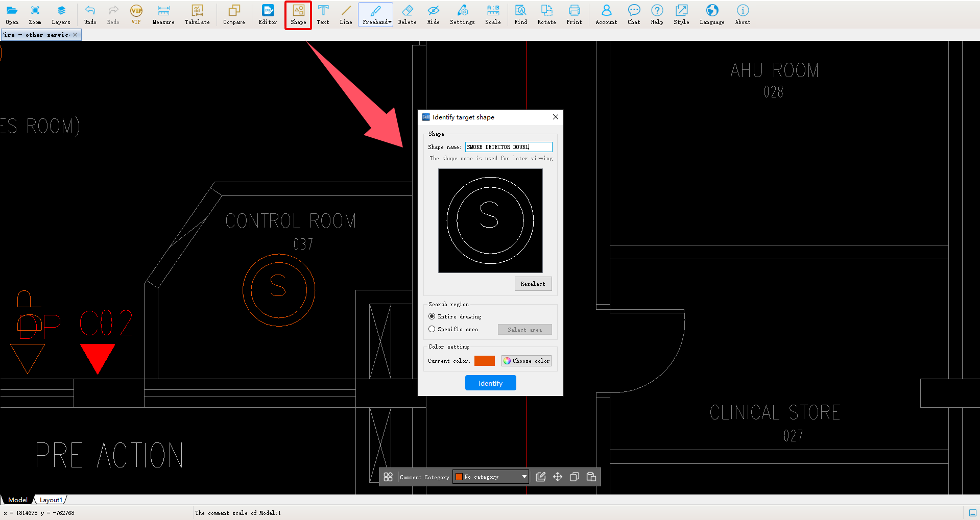Viewport: 980px width, 520px height.
Task: Switch to the Model tab
Action: [18, 500]
